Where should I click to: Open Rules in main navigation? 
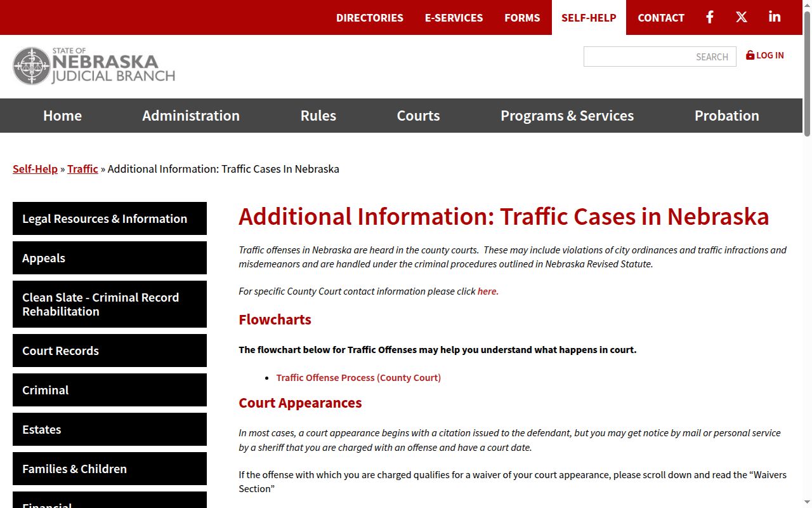(318, 116)
